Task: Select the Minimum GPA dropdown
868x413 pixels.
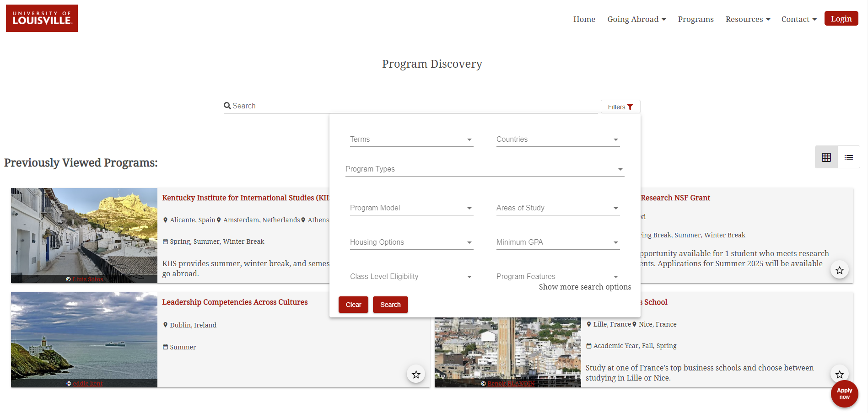Action: 558,242
